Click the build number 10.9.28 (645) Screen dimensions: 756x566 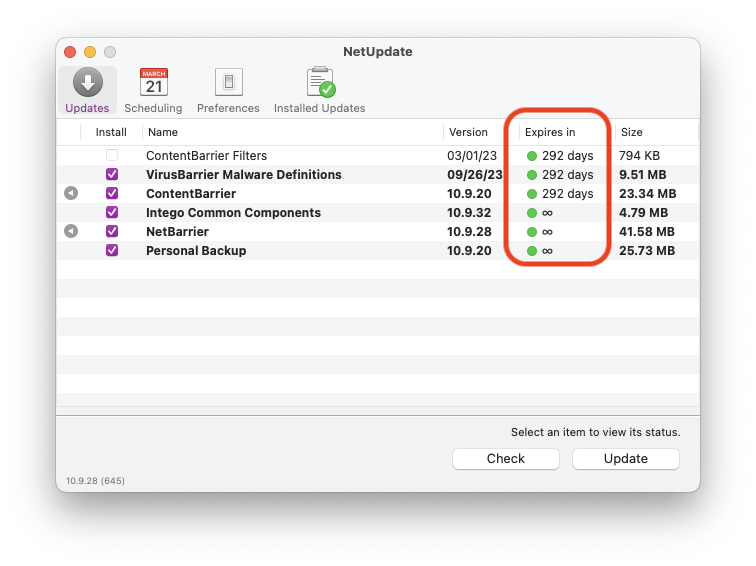[x=95, y=481]
